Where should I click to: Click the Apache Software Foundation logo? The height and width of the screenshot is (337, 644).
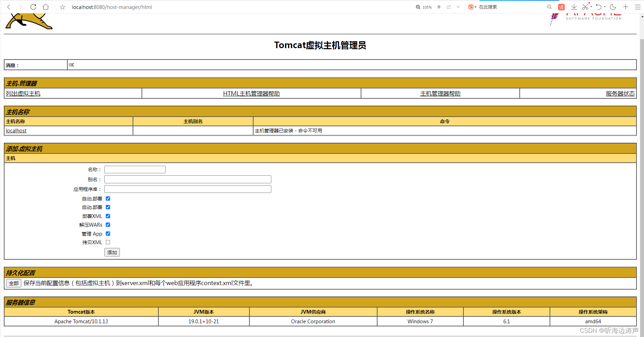[x=586, y=19]
